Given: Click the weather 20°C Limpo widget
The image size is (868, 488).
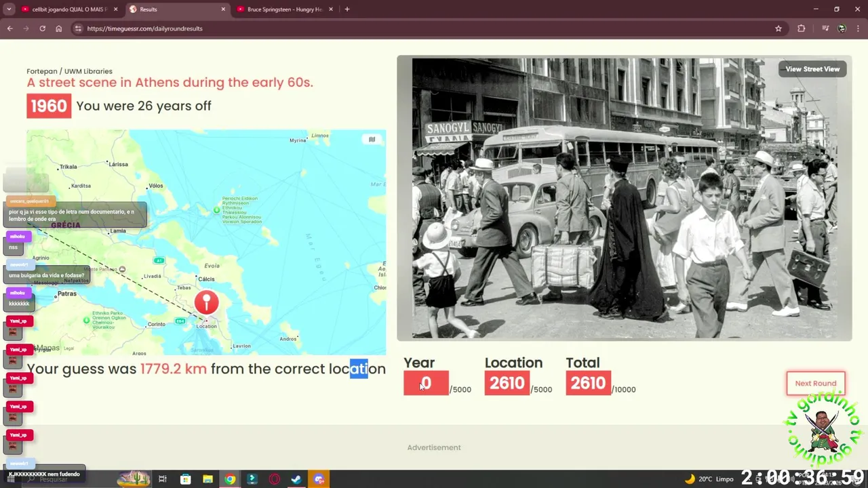Looking at the screenshot, I should point(709,479).
